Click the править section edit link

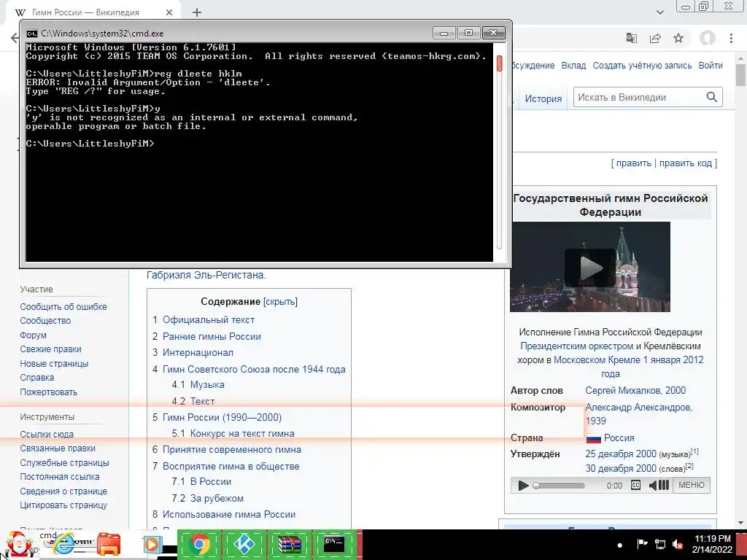(x=634, y=163)
